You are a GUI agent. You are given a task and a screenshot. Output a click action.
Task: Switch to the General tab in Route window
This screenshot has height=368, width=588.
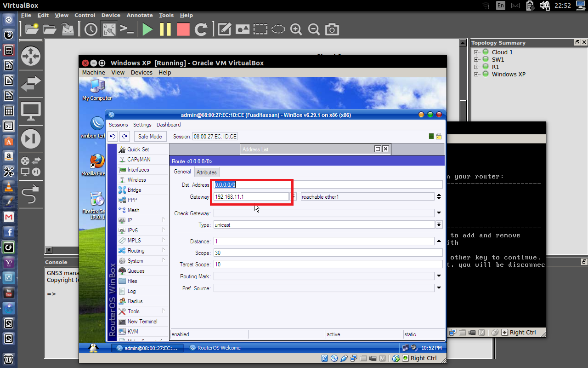[x=182, y=172]
